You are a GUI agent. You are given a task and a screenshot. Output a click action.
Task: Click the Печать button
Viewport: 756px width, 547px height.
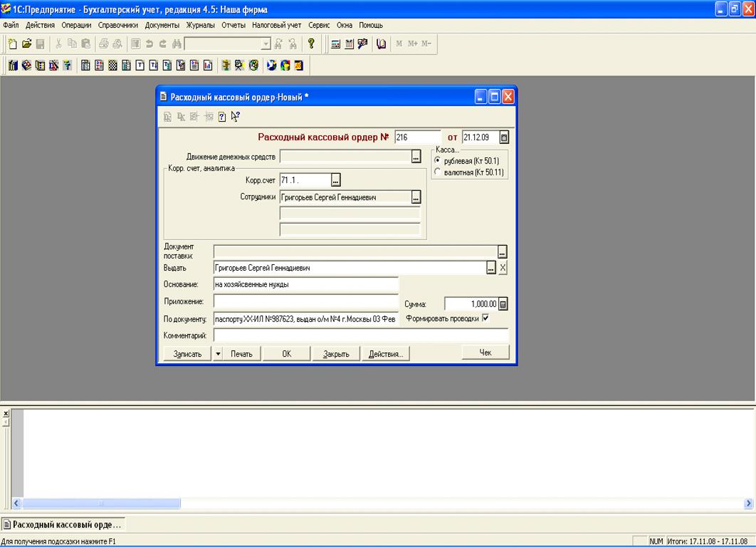[241, 353]
